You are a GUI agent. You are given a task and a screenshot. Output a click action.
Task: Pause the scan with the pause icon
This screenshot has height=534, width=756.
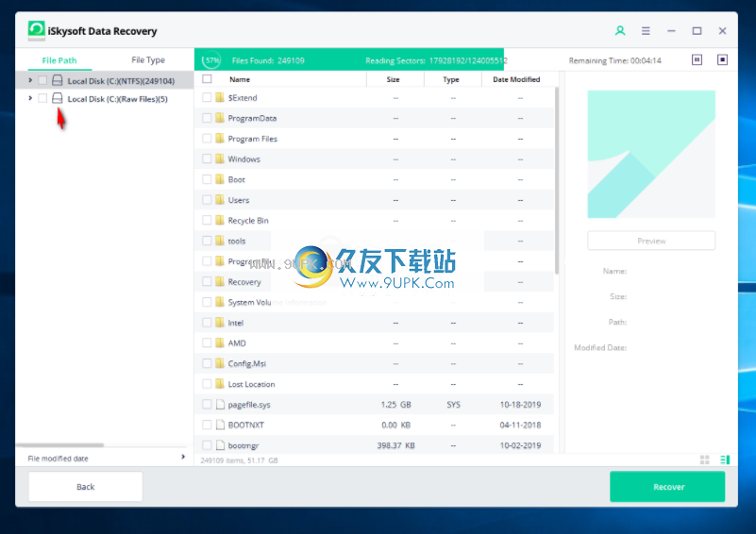(x=697, y=59)
